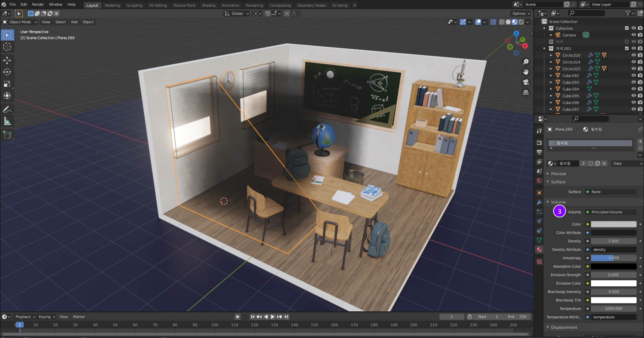Duplicate the 빛비침 material with the new-copy icon
Screen dimensions: 644x338
click(x=597, y=163)
